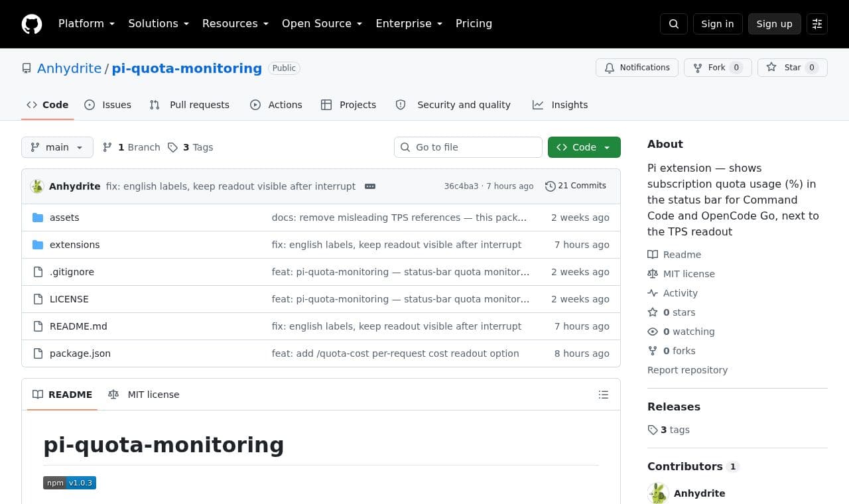Click commit hash 36c4ba3
The width and height of the screenshot is (849, 504).
click(x=461, y=186)
